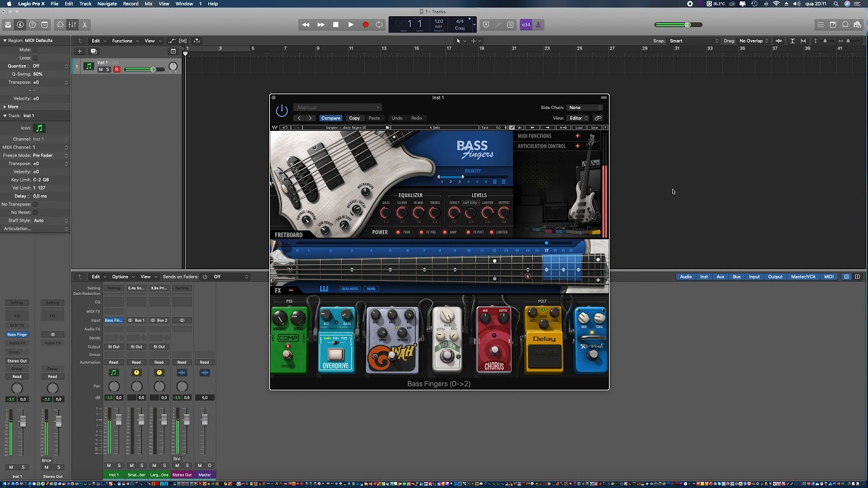Select the Bus filter in mixer
This screenshot has height=488, width=868.
736,277
